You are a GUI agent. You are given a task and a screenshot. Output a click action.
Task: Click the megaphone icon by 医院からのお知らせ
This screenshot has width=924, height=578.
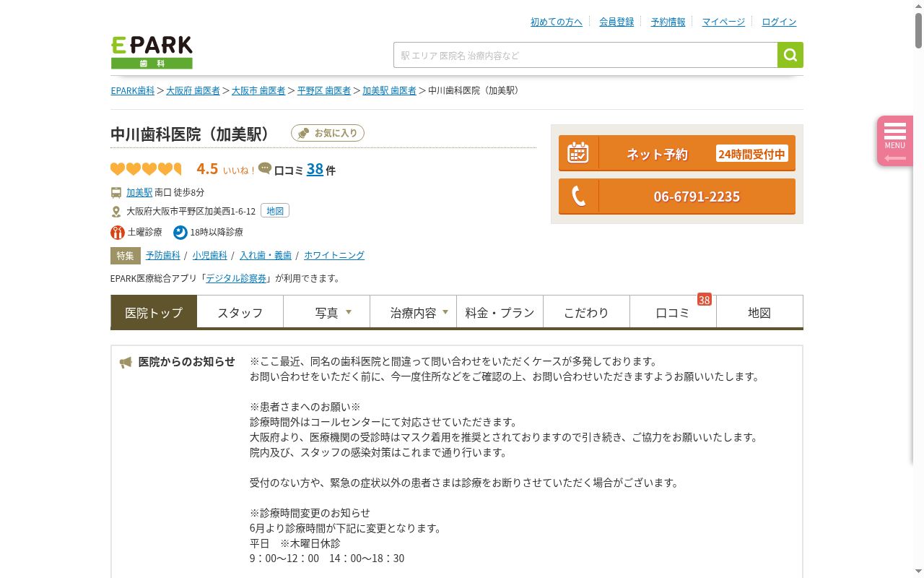126,362
